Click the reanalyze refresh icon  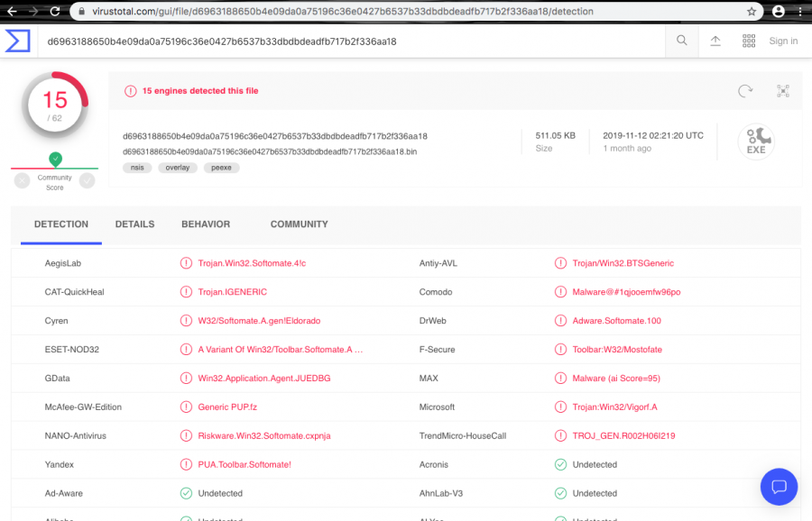745,91
